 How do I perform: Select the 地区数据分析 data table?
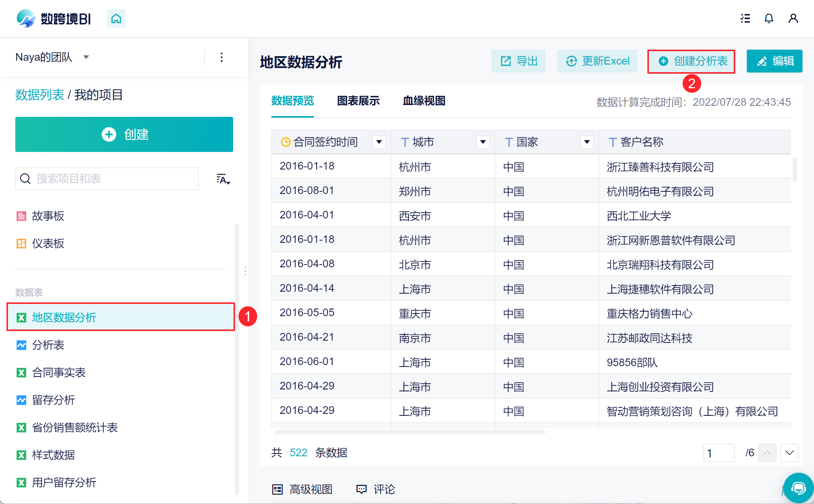click(x=121, y=317)
